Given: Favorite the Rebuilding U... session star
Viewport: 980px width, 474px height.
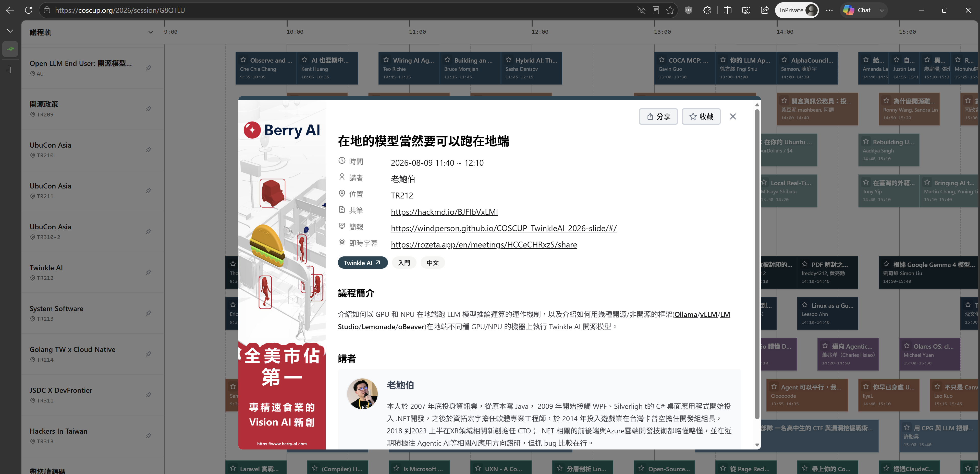Looking at the screenshot, I should click(866, 142).
